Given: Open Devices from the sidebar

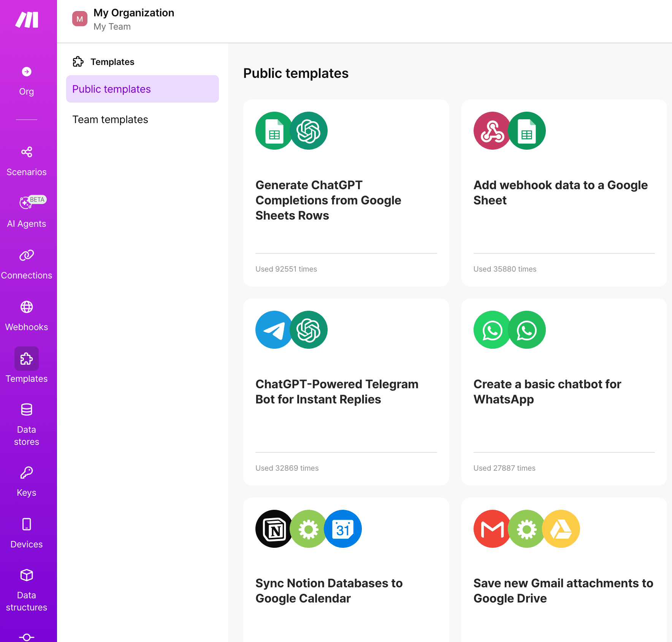Looking at the screenshot, I should (x=27, y=533).
